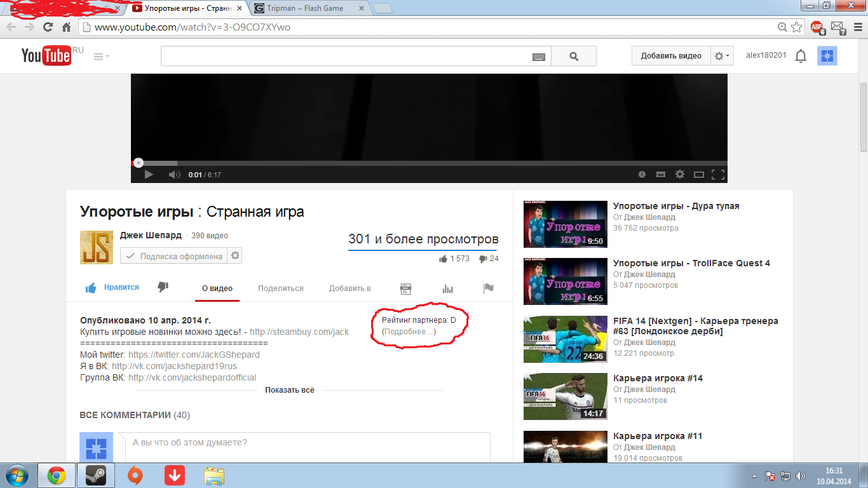The image size is (868, 488).
Task: Mute the video volume
Action: pyautogui.click(x=174, y=175)
